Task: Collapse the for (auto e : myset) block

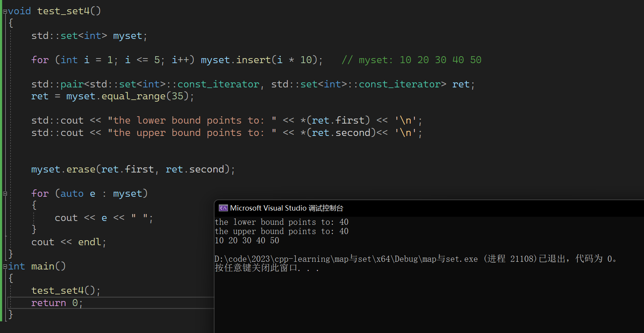Action: (x=5, y=194)
